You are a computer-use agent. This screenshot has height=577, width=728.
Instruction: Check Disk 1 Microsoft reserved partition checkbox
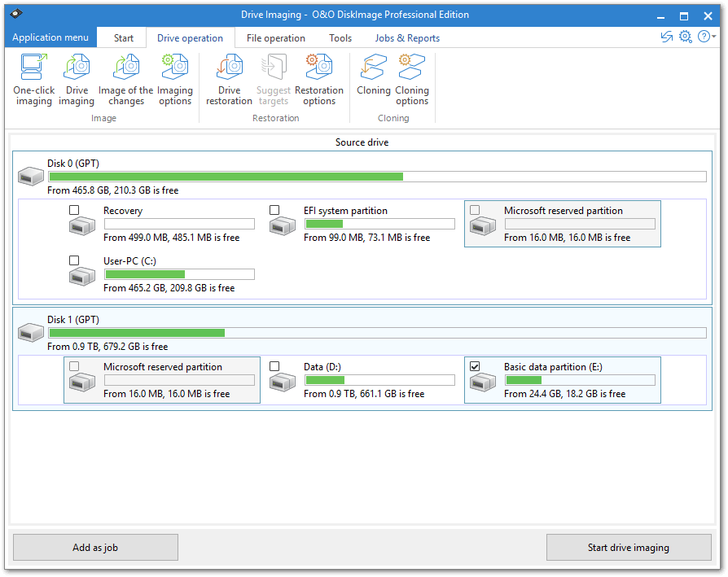tap(74, 366)
